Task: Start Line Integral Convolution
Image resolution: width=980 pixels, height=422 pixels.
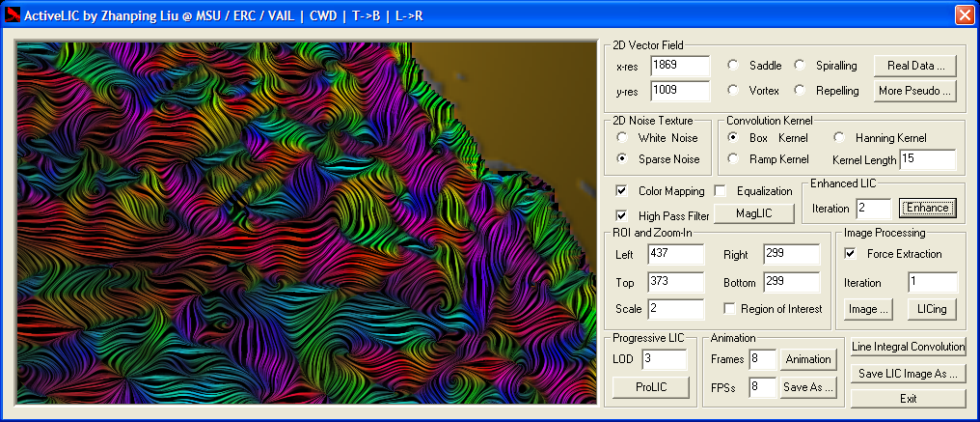Action: (908, 347)
